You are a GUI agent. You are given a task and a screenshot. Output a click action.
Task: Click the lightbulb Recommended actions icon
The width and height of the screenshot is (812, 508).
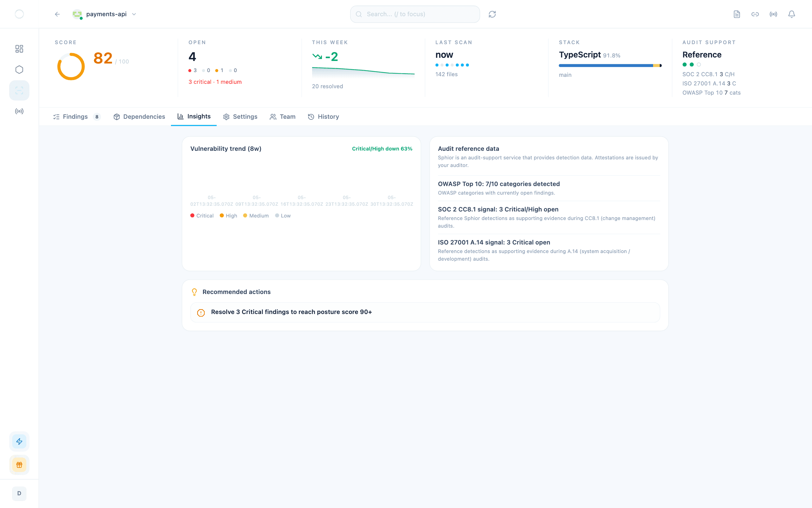click(x=194, y=292)
